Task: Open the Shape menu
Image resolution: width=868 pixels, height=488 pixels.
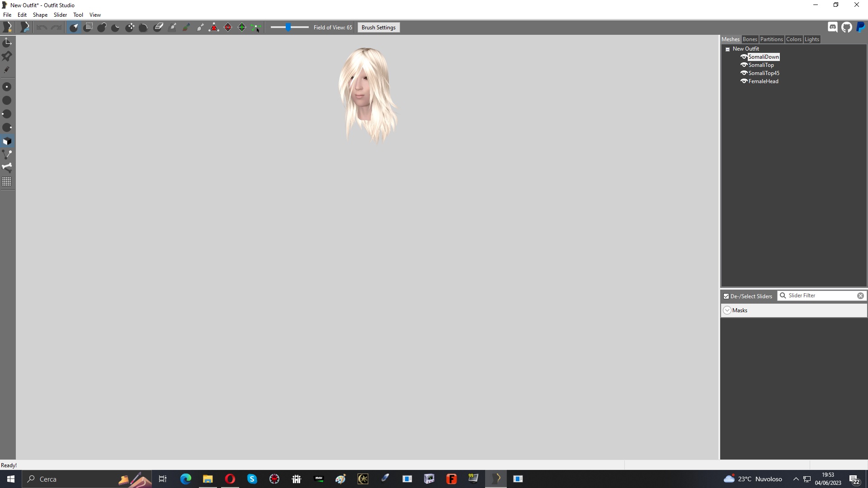Action: click(40, 15)
